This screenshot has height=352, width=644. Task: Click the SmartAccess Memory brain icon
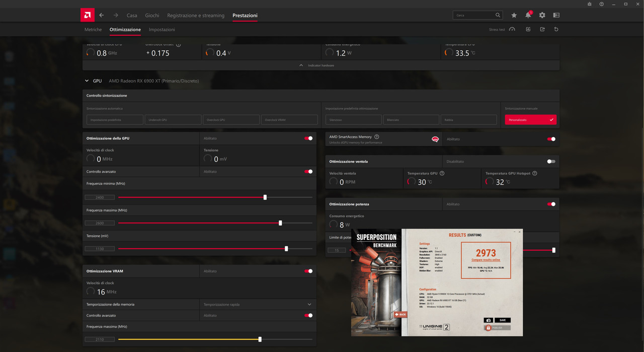(x=435, y=139)
